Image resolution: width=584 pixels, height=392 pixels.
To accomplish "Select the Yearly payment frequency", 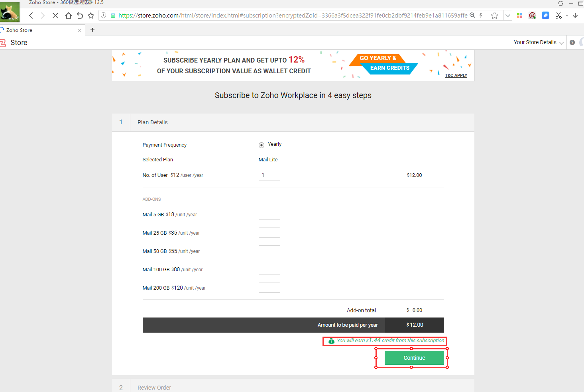I will point(262,145).
